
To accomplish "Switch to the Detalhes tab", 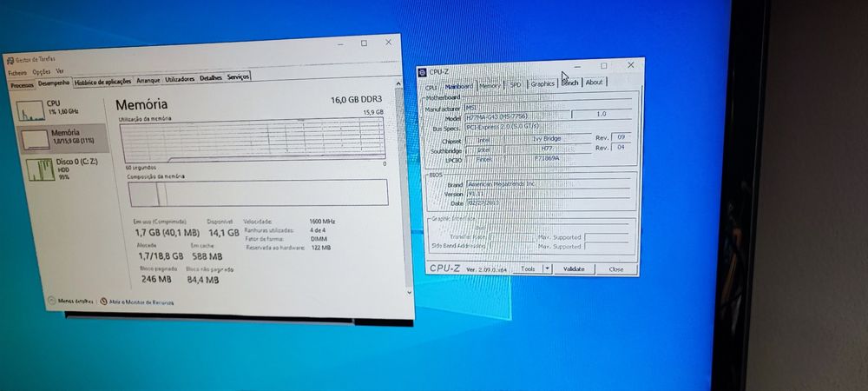I will click(x=211, y=77).
